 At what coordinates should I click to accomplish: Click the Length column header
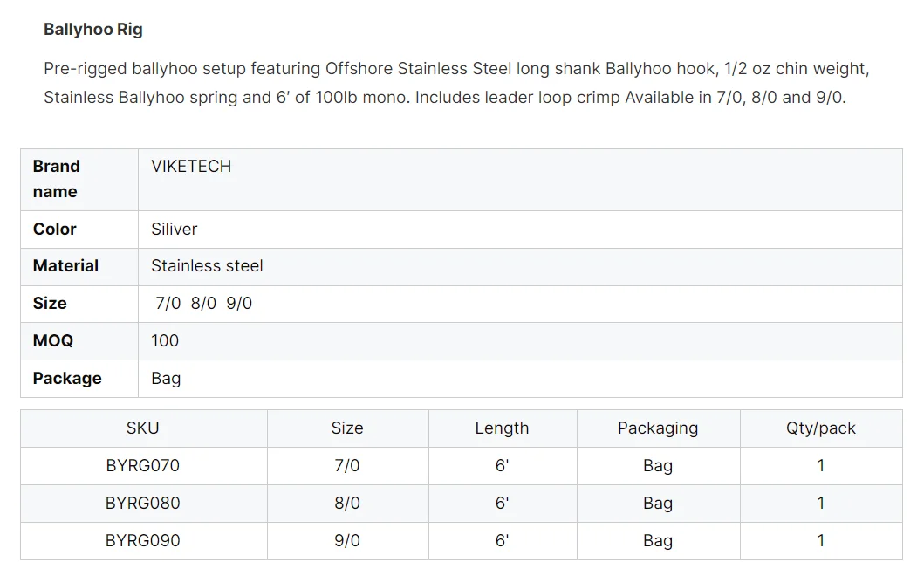[502, 428]
